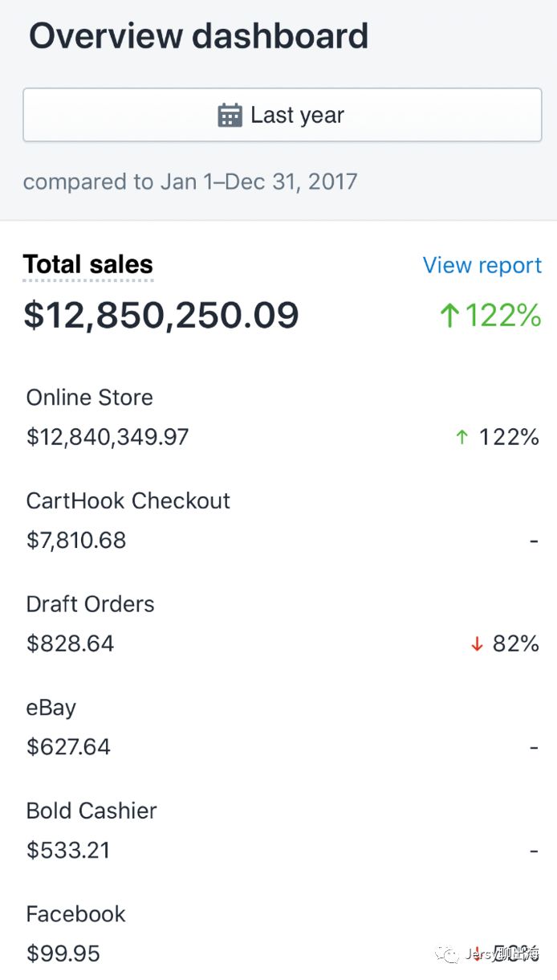Image resolution: width=557 pixels, height=980 pixels.
Task: Open the Last year date range dropdown
Action: click(x=282, y=116)
